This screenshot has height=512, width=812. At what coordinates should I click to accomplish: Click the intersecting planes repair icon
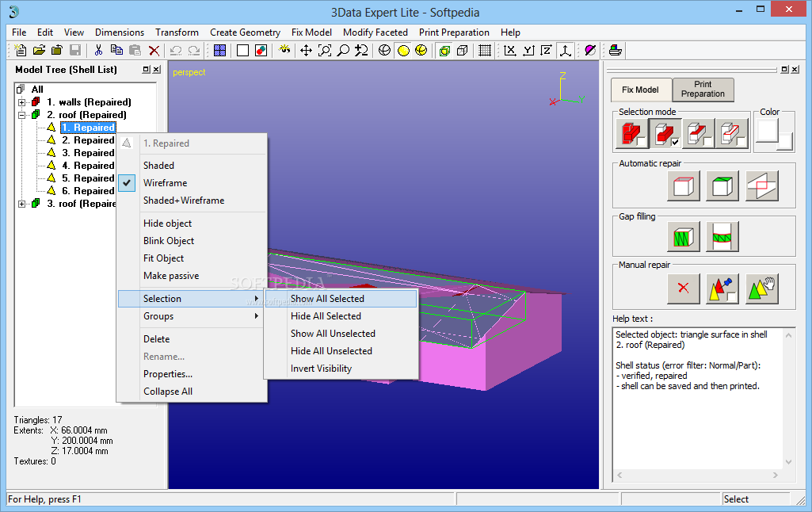(x=762, y=185)
